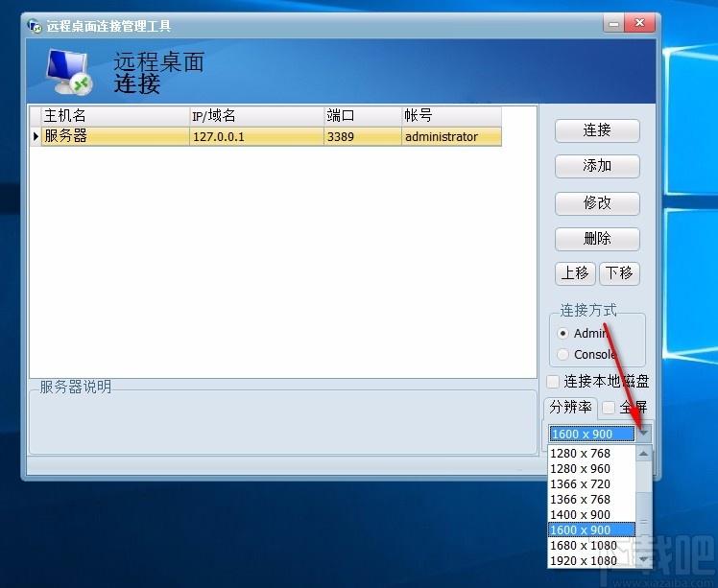The image size is (718, 588).
Task: Select the Admin connection mode
Action: [x=563, y=334]
